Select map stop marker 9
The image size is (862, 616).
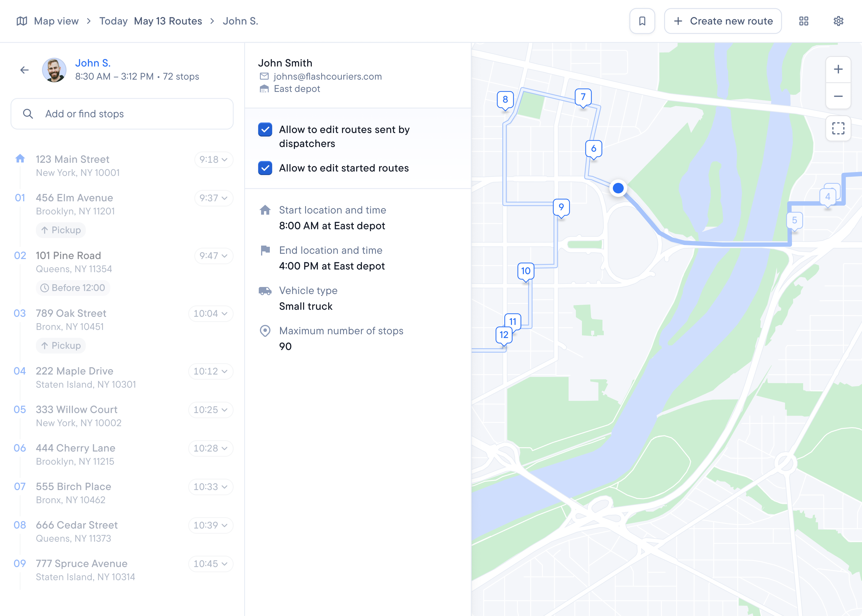tap(561, 207)
